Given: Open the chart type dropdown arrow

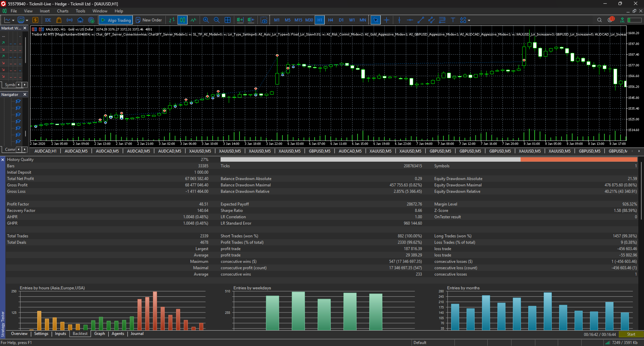Looking at the screenshot, I should click(13, 20).
